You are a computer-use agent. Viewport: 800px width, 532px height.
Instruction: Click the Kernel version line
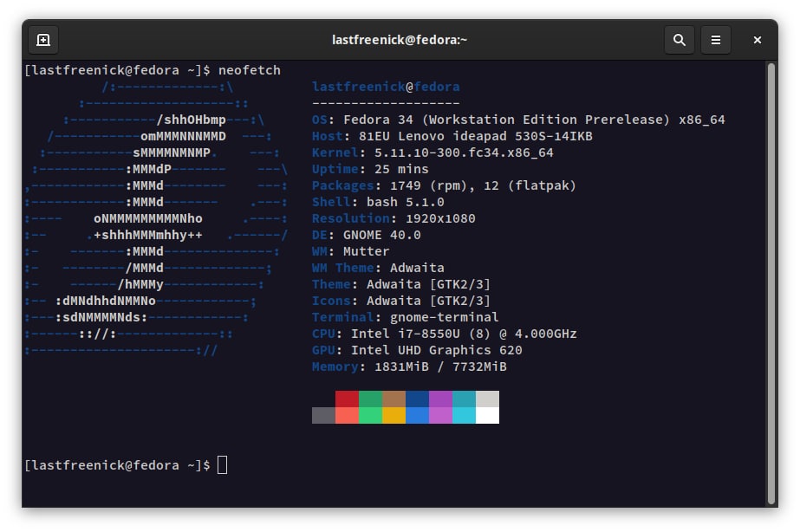433,152
